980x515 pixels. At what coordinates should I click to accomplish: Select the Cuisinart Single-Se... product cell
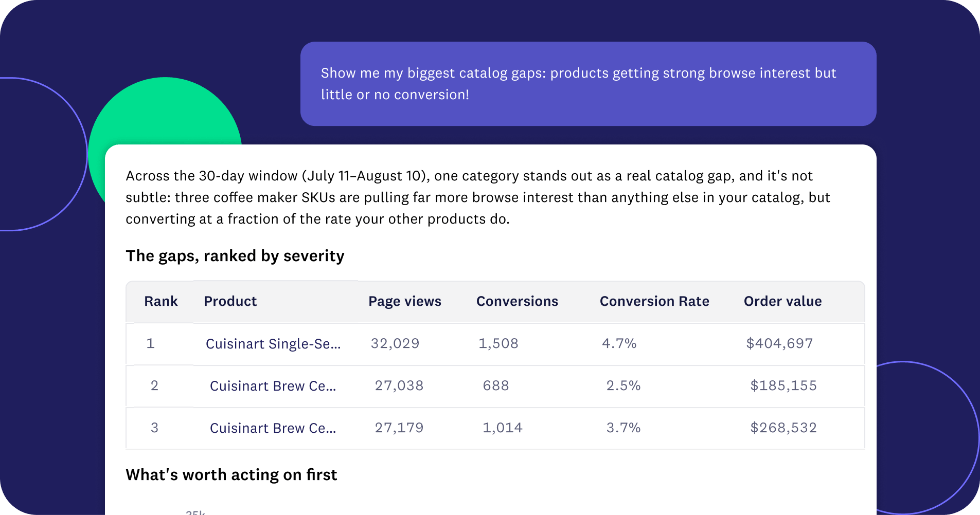pyautogui.click(x=273, y=344)
